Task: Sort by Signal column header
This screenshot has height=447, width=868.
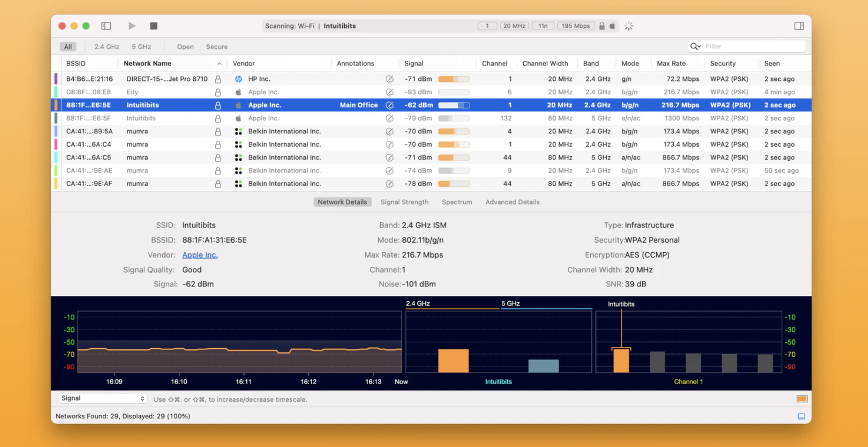Action: tap(414, 63)
